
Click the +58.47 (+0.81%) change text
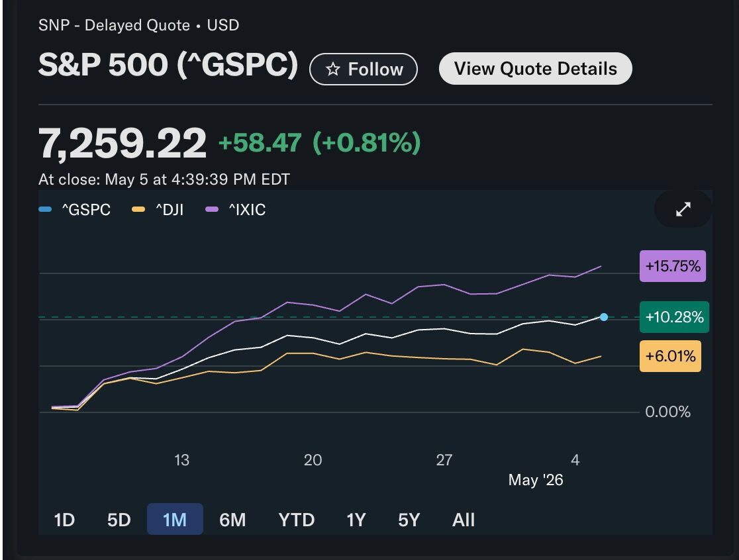(320, 142)
